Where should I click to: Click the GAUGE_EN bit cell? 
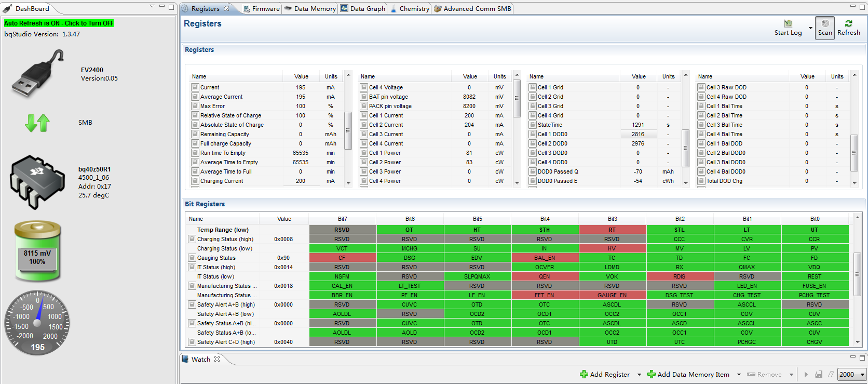[x=612, y=295]
